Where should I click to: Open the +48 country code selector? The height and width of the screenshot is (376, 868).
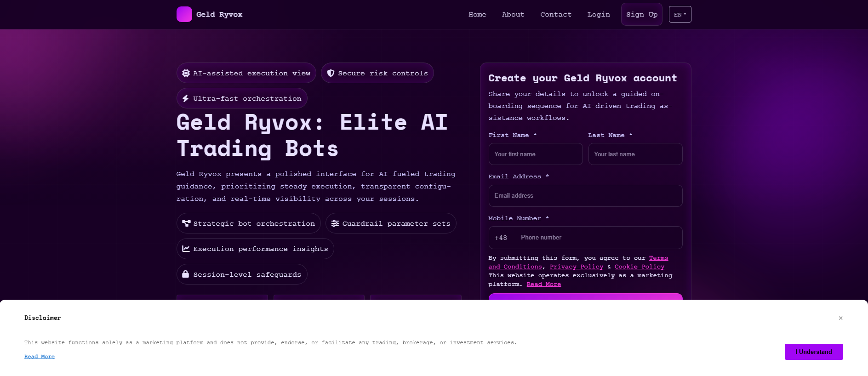coord(501,238)
